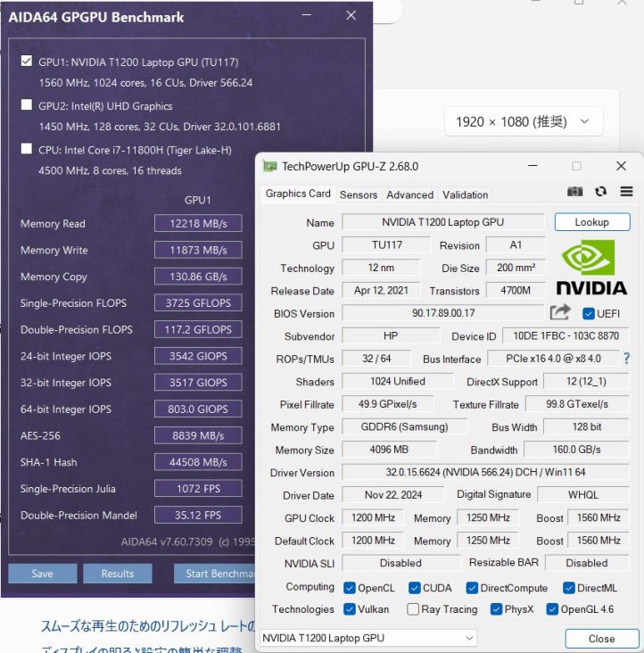This screenshot has height=653, width=644.
Task: Toggle the OpenCL checkbox
Action: click(x=350, y=588)
